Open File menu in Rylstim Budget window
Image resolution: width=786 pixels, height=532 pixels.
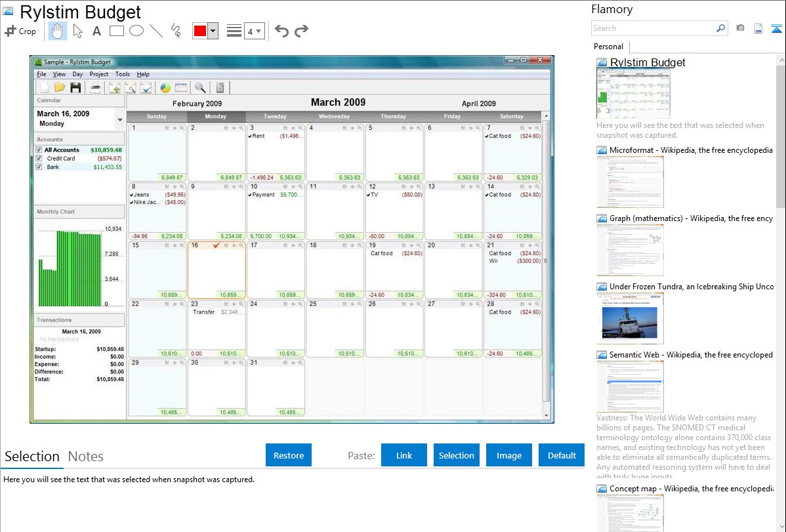click(41, 74)
